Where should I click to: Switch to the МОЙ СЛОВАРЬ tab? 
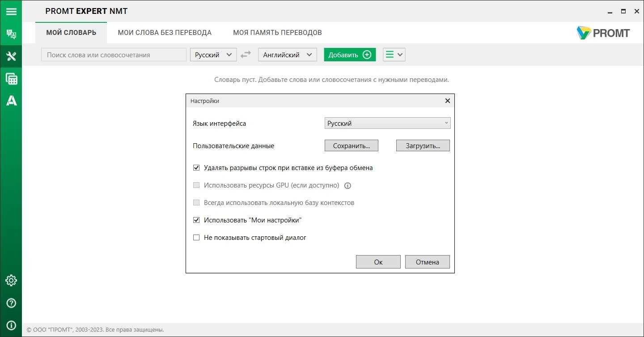click(x=71, y=33)
